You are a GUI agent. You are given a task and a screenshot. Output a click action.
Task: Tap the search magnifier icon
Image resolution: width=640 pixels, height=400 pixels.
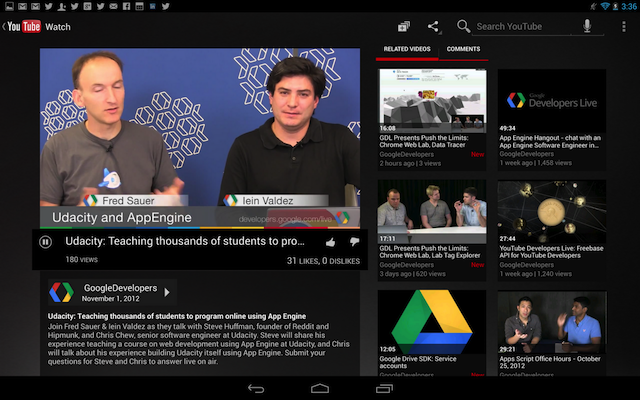pyautogui.click(x=464, y=27)
